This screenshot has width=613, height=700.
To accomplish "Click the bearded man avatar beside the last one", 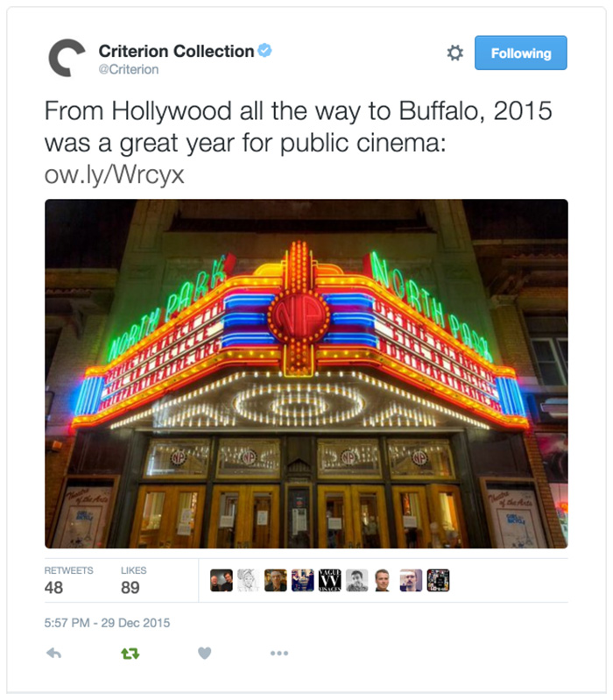I will coord(411,580).
